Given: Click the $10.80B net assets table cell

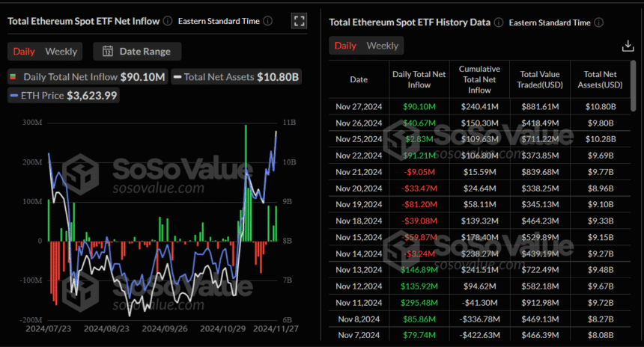Looking at the screenshot, I should pos(601,107).
